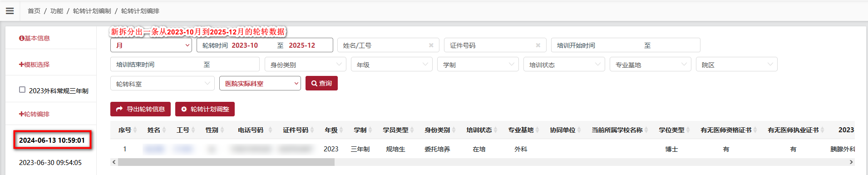Open 轮转编排 sidebar section
Screen dimensions: 868x175
pos(35,114)
